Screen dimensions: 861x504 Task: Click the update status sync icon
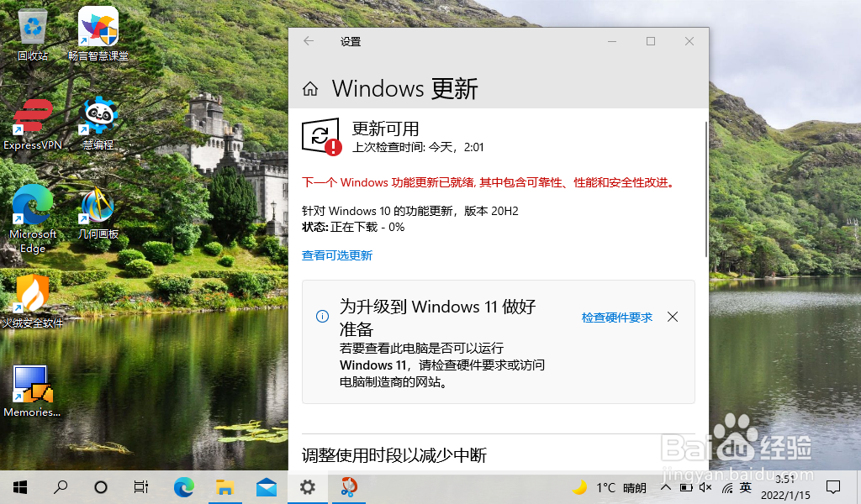click(321, 136)
